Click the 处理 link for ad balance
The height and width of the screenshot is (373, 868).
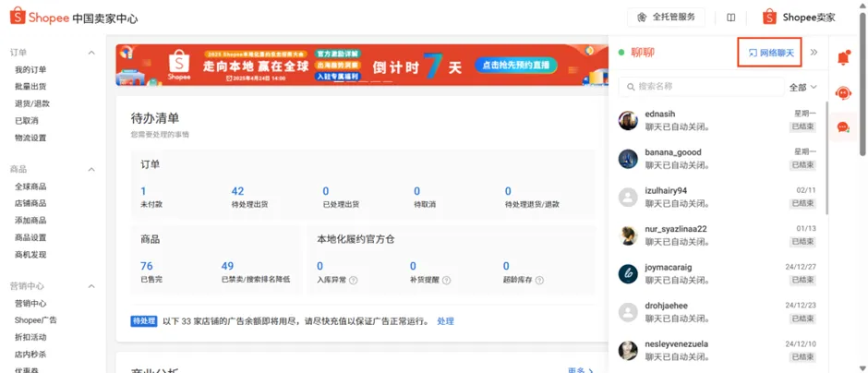click(x=445, y=321)
